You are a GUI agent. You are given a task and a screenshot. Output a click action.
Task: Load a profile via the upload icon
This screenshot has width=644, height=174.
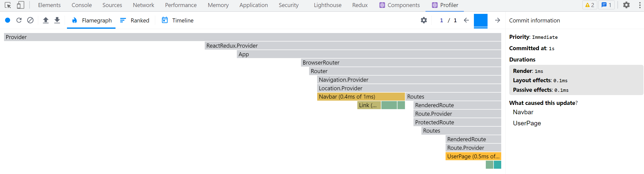46,20
